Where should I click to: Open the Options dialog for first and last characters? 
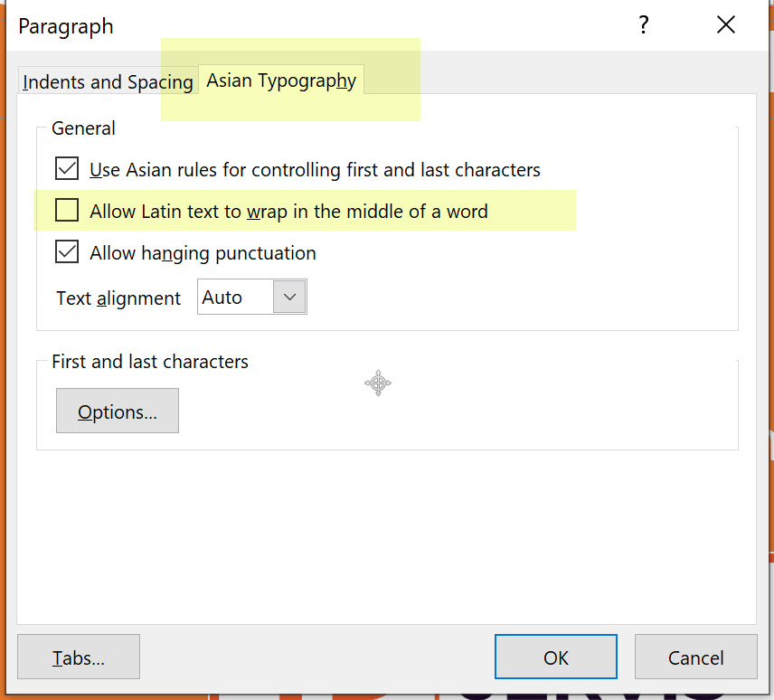[x=117, y=411]
